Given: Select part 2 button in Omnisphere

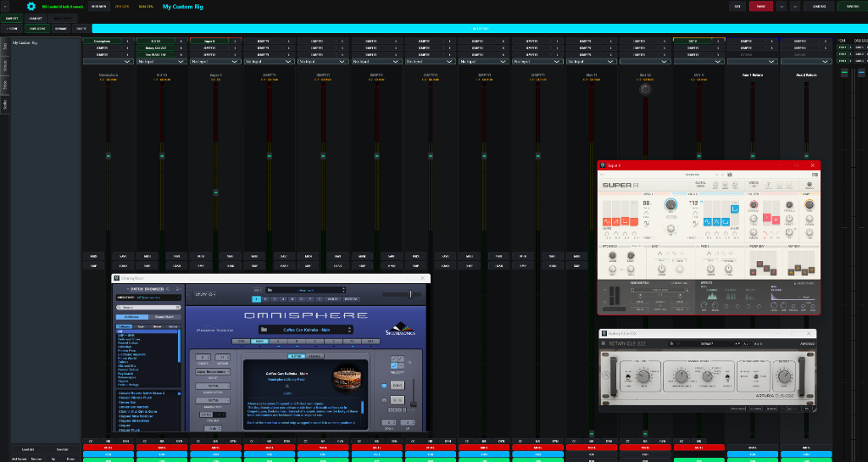Looking at the screenshot, I should coord(265,298).
